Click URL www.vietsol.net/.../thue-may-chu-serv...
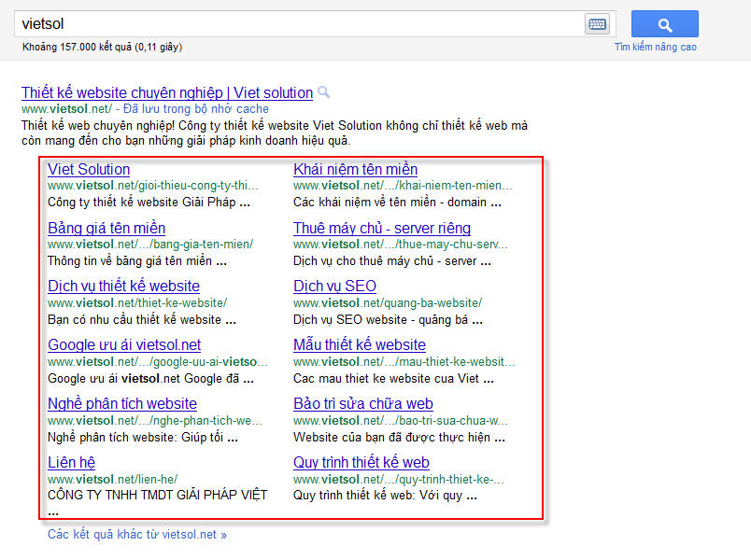Viewport: 751px width, 560px height. point(401,245)
